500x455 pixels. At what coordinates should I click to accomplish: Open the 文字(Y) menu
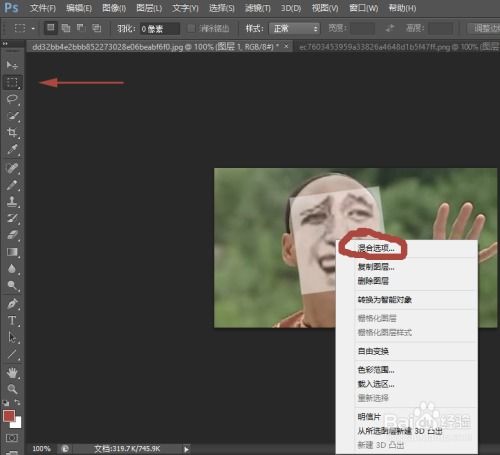click(185, 8)
